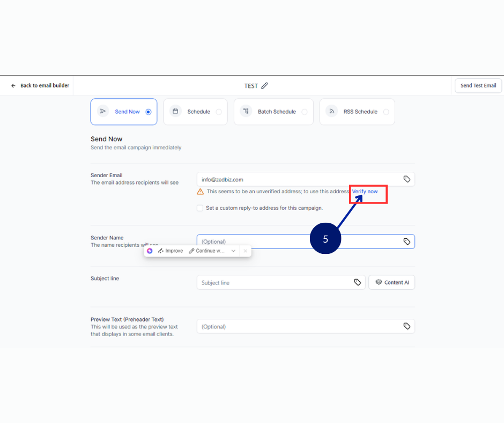Click the tag icon on the Preview Text field

407,326
